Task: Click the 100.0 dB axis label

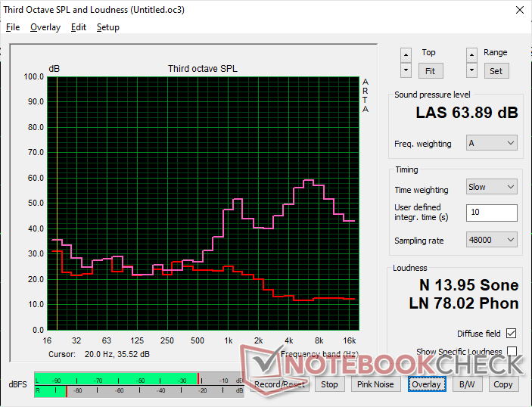Action: pyautogui.click(x=33, y=76)
